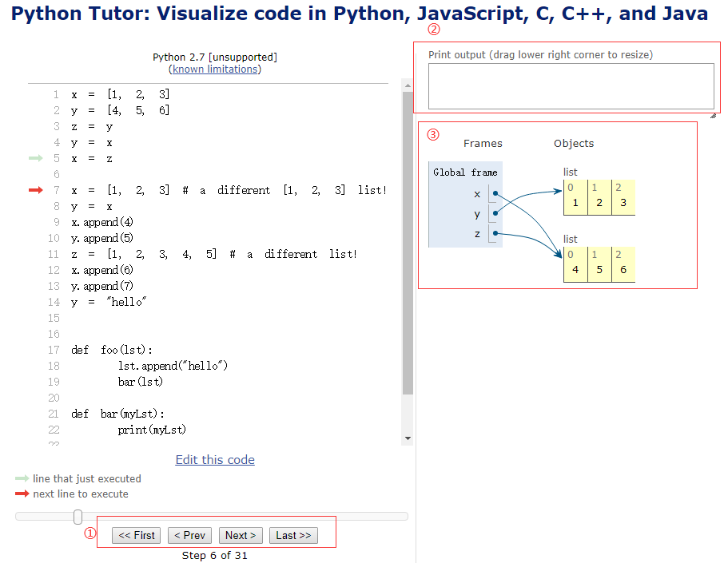Click code line 'def bar(myLst):'

118,414
